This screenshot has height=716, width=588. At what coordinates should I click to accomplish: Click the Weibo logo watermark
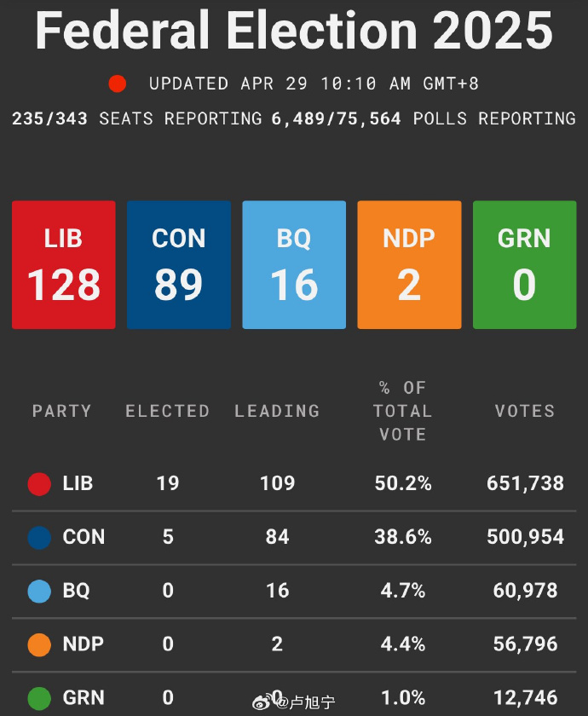click(x=263, y=701)
